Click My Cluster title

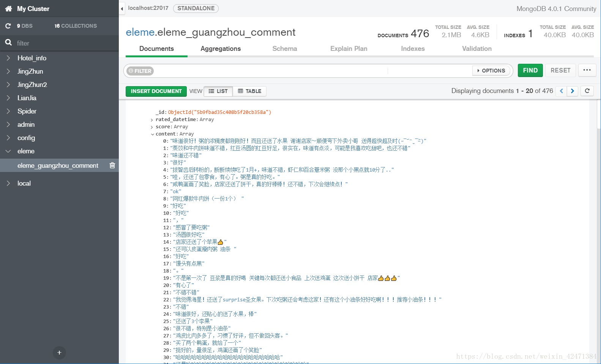point(33,9)
